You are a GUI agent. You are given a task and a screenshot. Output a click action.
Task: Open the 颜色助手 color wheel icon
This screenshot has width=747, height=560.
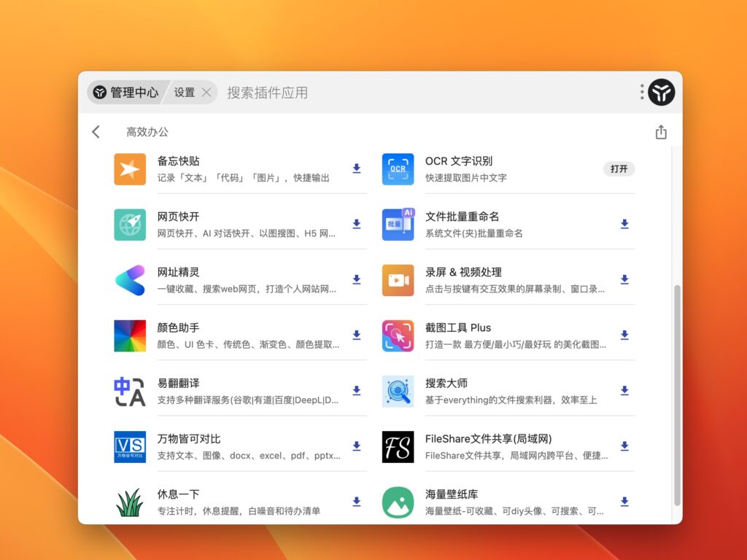129,335
